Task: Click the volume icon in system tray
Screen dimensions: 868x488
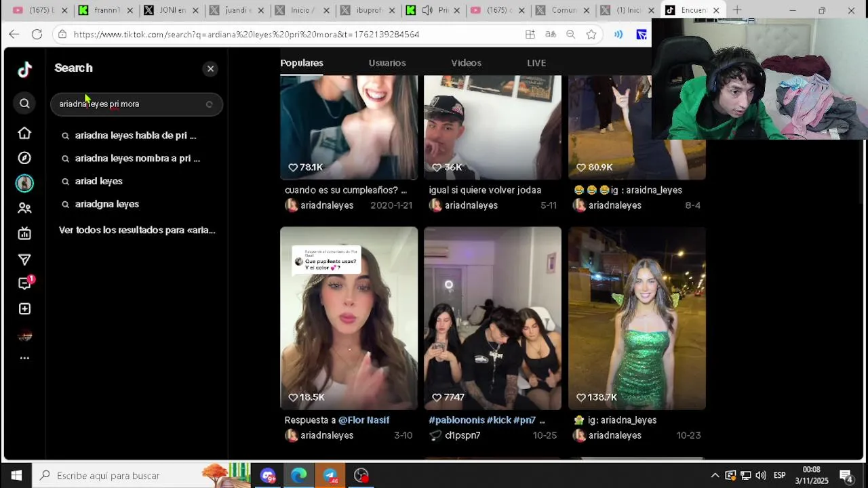Action: click(x=760, y=475)
